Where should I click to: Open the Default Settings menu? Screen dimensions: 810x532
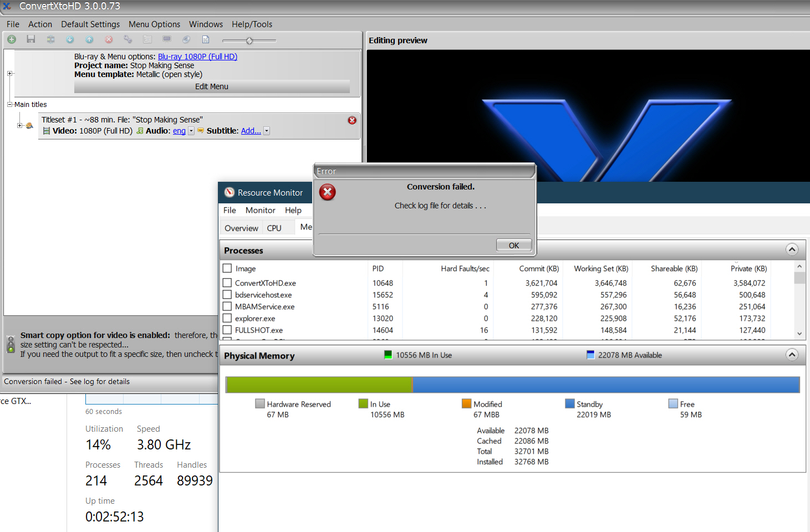[90, 24]
